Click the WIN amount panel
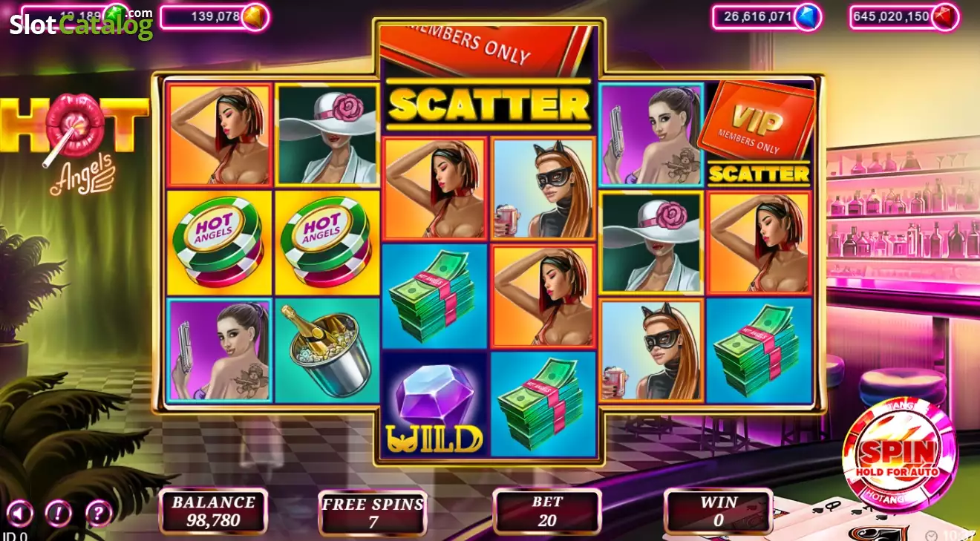Image resolution: width=980 pixels, height=541 pixels. pos(718,511)
